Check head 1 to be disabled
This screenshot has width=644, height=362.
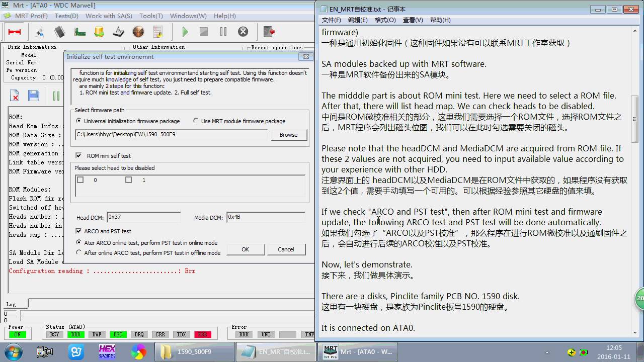129,179
